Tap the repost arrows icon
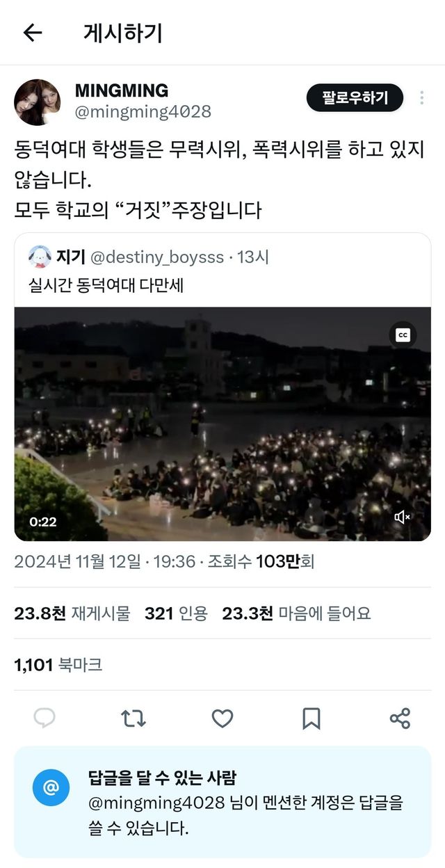 pos(133,718)
